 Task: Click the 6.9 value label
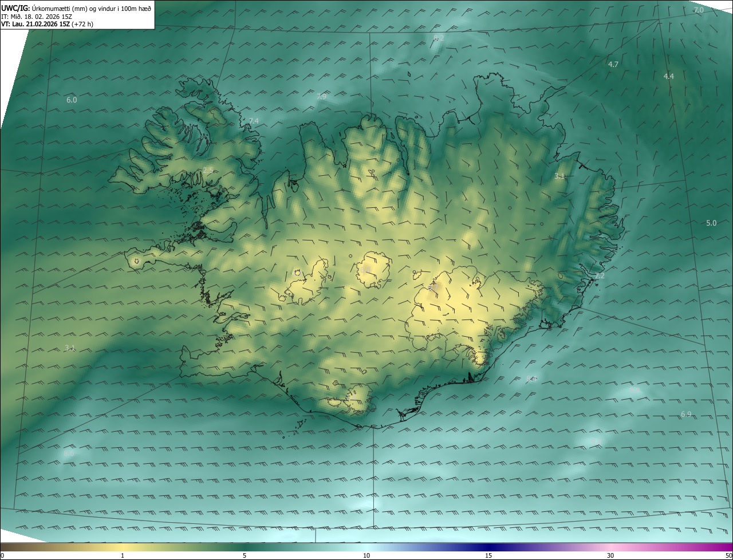[x=686, y=414]
